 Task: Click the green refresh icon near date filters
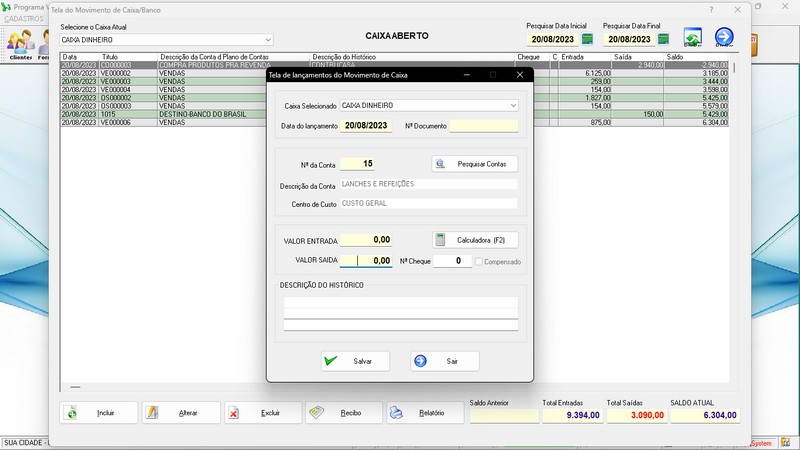pyautogui.click(x=692, y=39)
